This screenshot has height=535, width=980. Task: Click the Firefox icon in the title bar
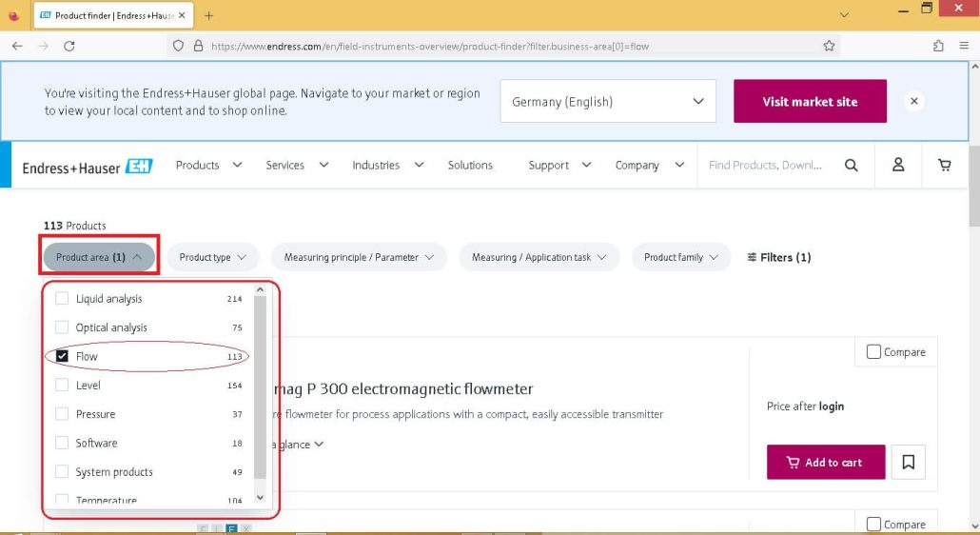point(13,15)
